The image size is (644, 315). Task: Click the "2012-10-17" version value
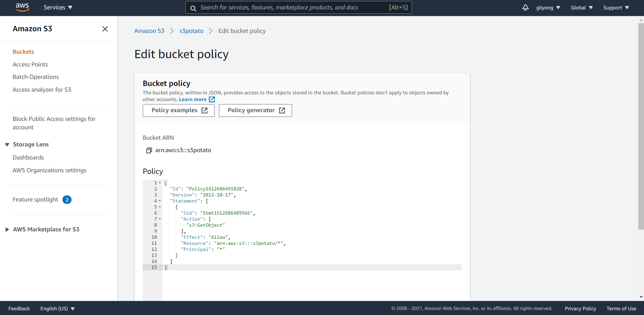[x=217, y=195]
